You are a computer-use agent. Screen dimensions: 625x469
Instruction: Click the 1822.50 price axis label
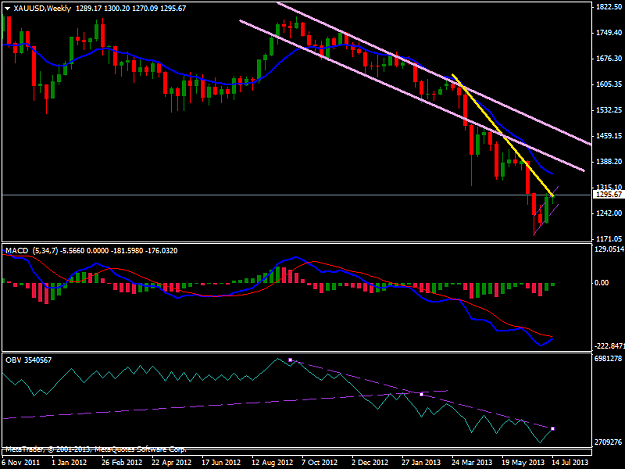tap(609, 8)
